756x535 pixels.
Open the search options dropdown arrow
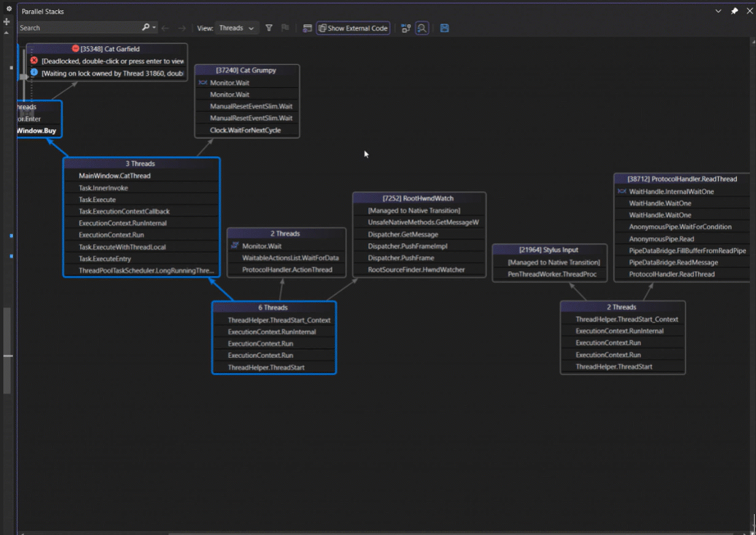pyautogui.click(x=155, y=28)
